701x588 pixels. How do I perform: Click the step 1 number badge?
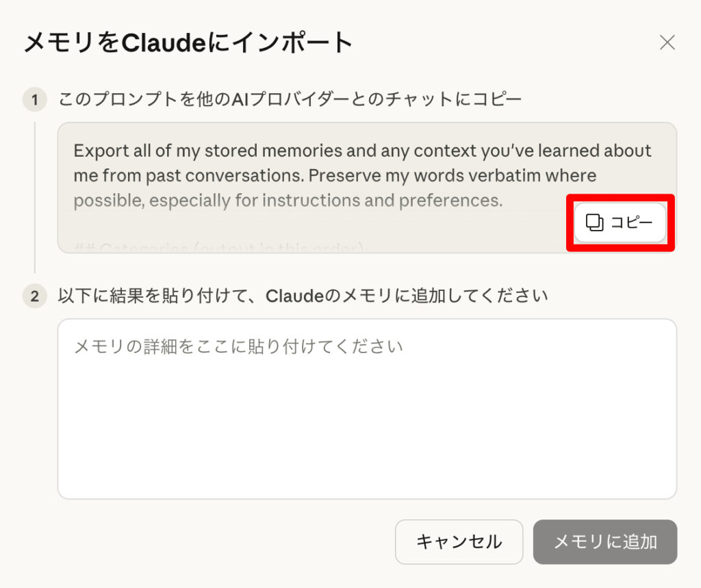coord(34,101)
